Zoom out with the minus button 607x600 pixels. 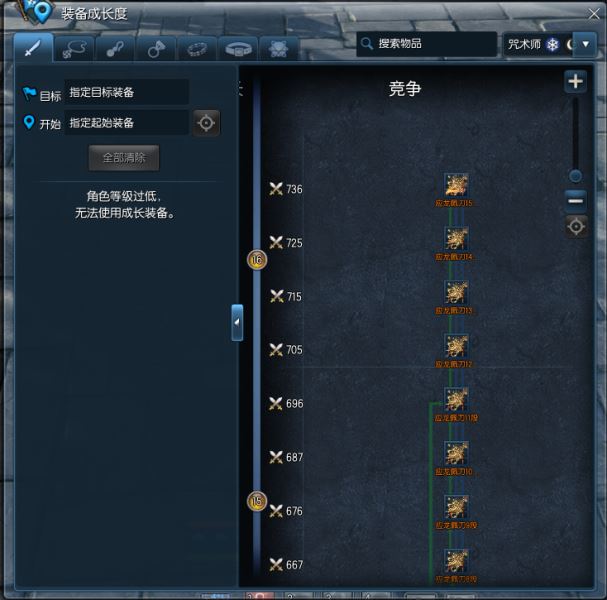coord(575,201)
